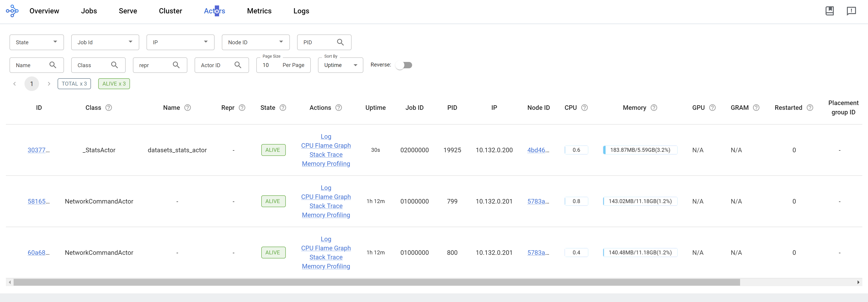Click the feedback message icon
868x302 pixels.
pos(851,11)
